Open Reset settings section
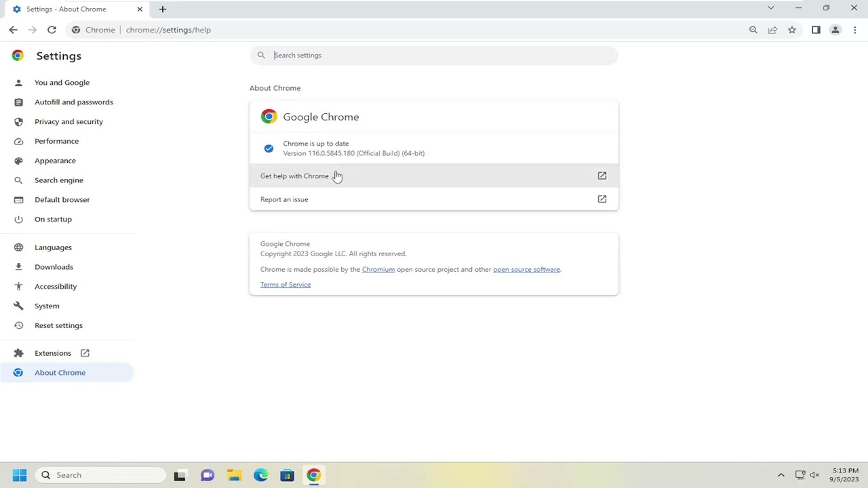This screenshot has height=488, width=868. 58,326
